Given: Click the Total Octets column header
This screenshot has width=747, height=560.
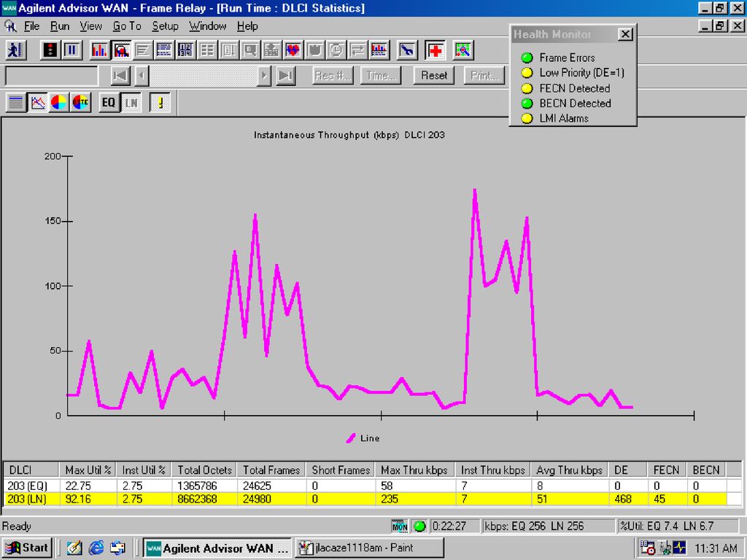Looking at the screenshot, I should (x=204, y=470).
